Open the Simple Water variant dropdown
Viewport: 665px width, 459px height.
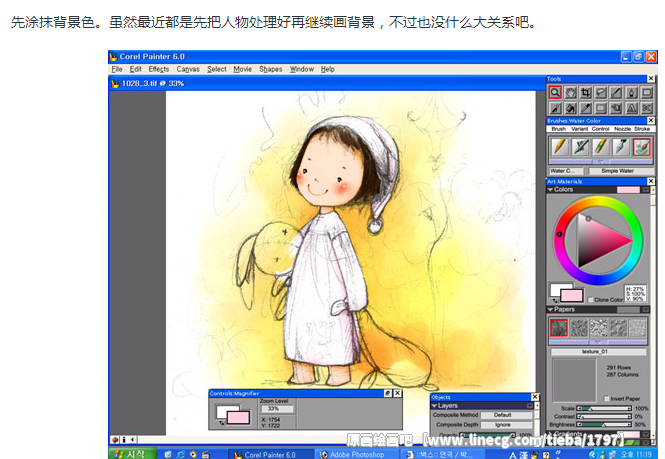(620, 171)
